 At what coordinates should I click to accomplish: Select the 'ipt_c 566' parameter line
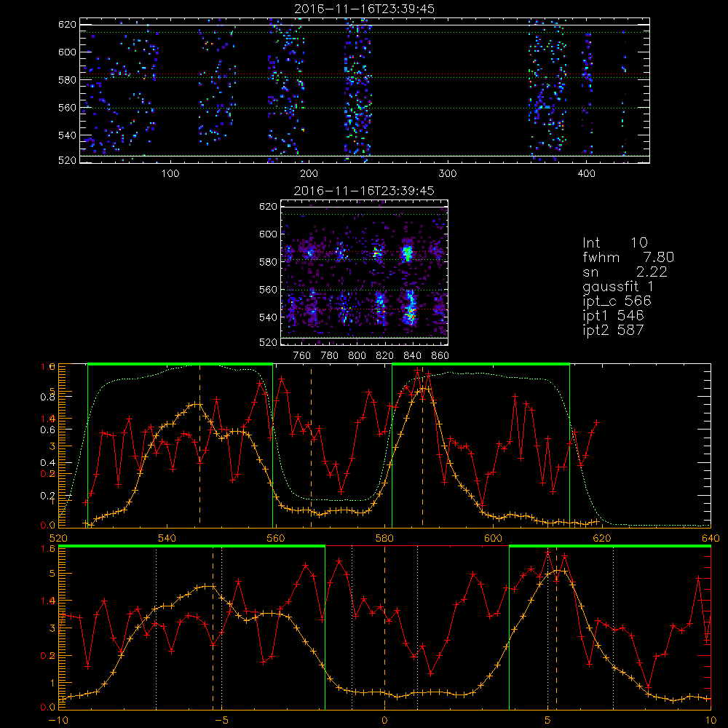[x=617, y=301]
